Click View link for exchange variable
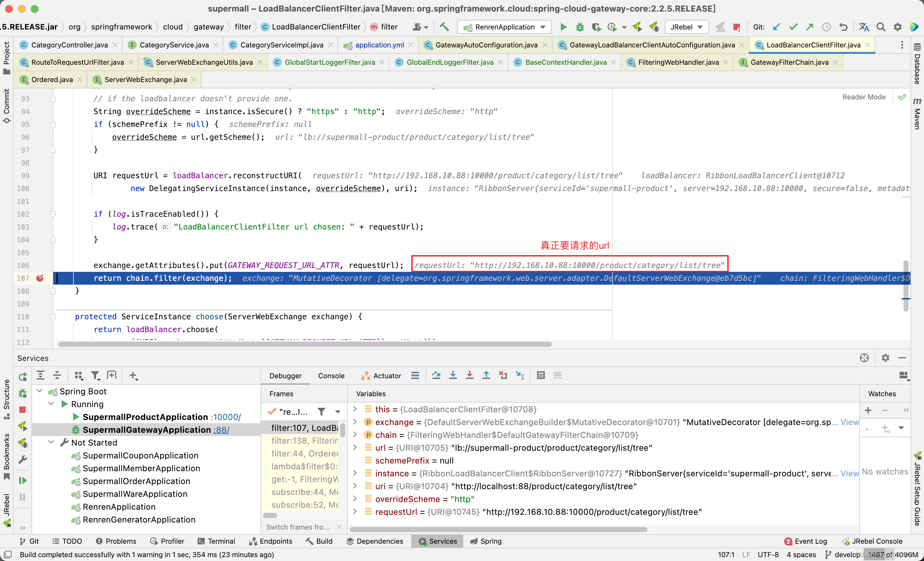This screenshot has width=924, height=561. tap(849, 422)
